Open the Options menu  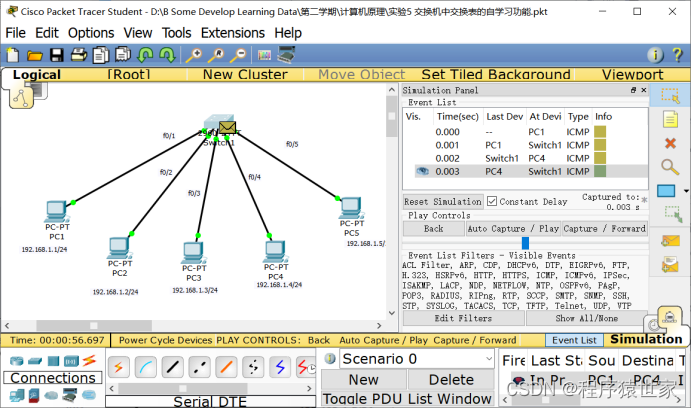(x=91, y=33)
